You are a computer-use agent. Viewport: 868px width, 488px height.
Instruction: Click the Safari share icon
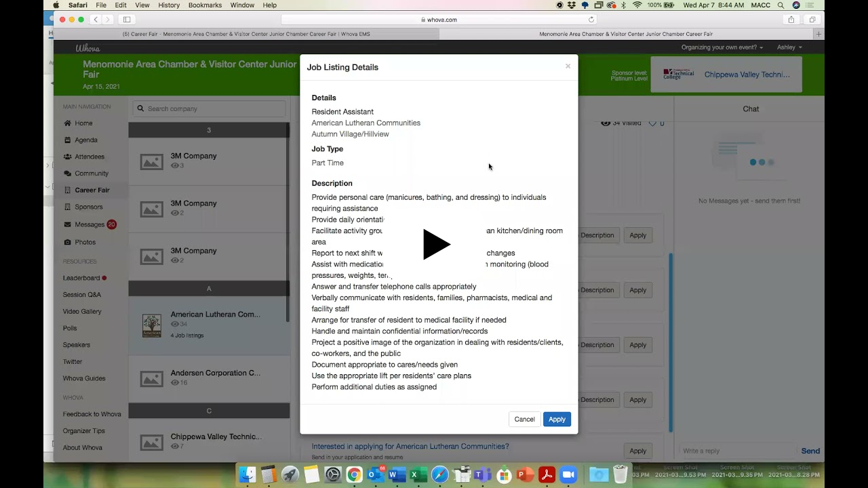click(791, 20)
